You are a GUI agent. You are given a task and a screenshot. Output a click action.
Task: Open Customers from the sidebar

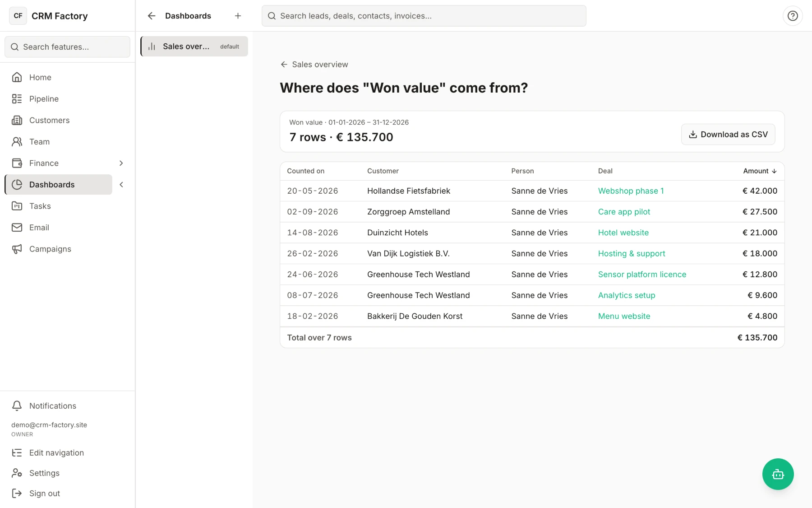pos(58,120)
